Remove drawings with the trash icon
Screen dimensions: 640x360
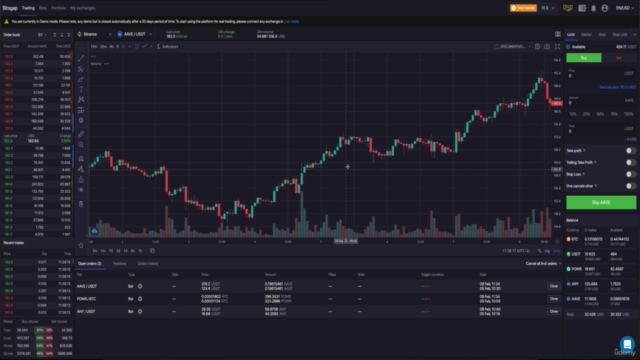tap(81, 204)
